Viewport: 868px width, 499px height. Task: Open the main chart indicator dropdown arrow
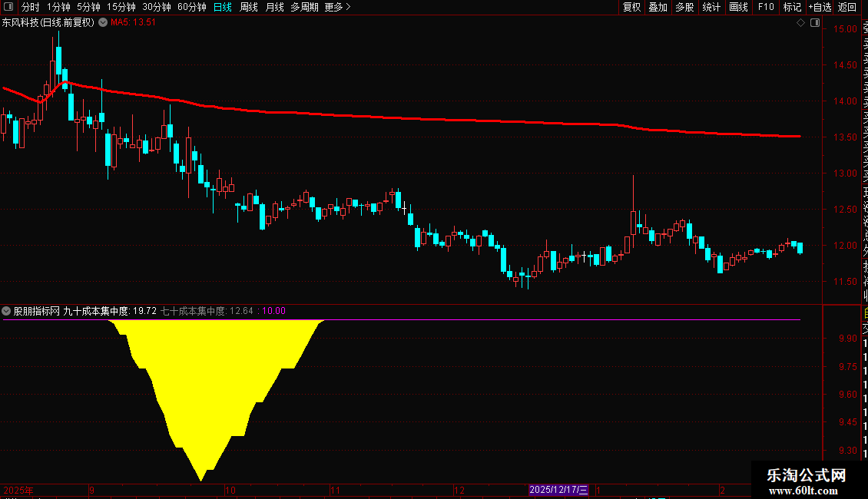click(x=103, y=23)
